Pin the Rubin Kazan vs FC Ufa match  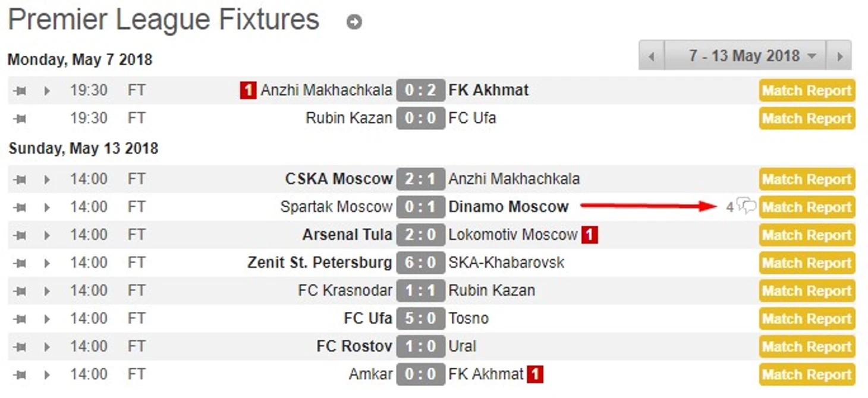20,119
